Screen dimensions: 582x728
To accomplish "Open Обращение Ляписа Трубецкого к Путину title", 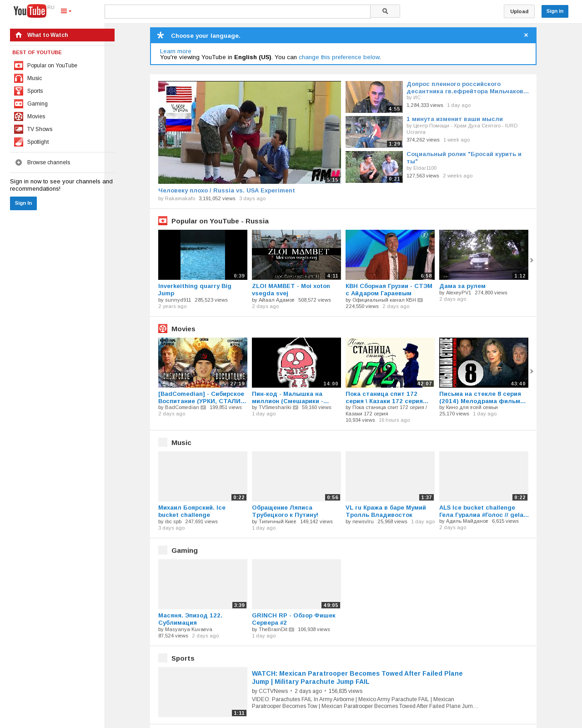I will tap(285, 511).
